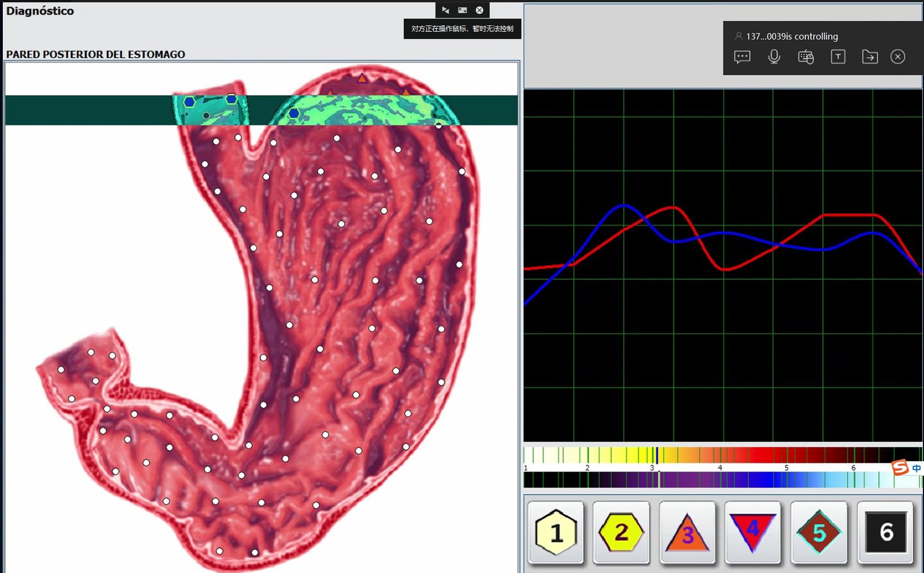Open the chat message icon
This screenshot has height=573, width=924.
(x=742, y=57)
